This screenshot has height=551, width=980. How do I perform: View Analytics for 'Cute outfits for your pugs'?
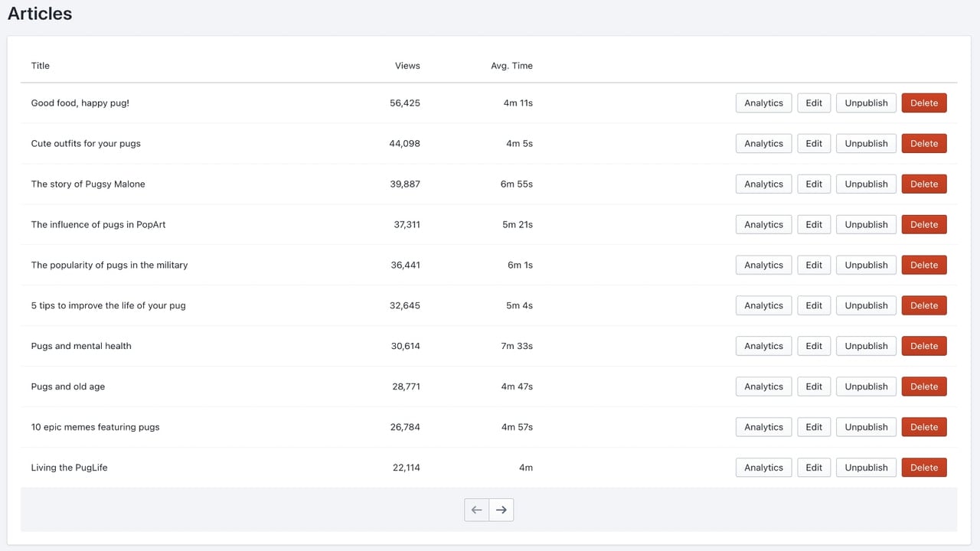click(x=763, y=144)
